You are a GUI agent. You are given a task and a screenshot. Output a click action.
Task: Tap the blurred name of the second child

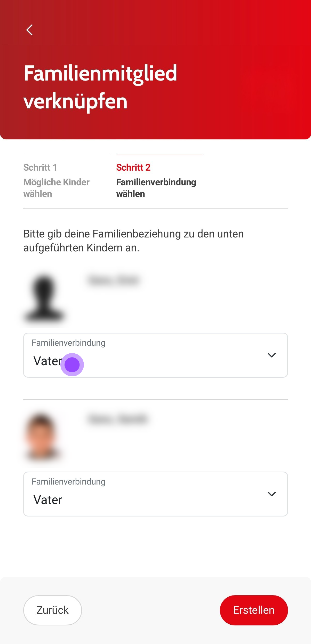118,419
